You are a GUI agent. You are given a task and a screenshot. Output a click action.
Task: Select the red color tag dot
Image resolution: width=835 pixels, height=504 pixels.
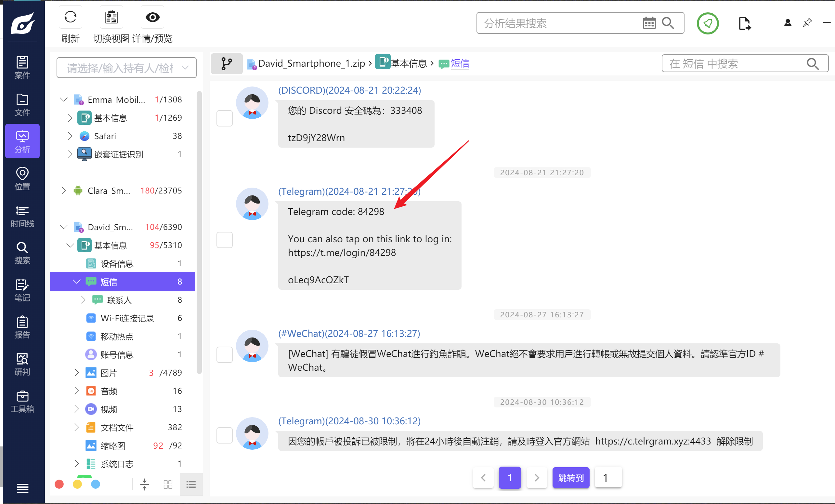(59, 484)
